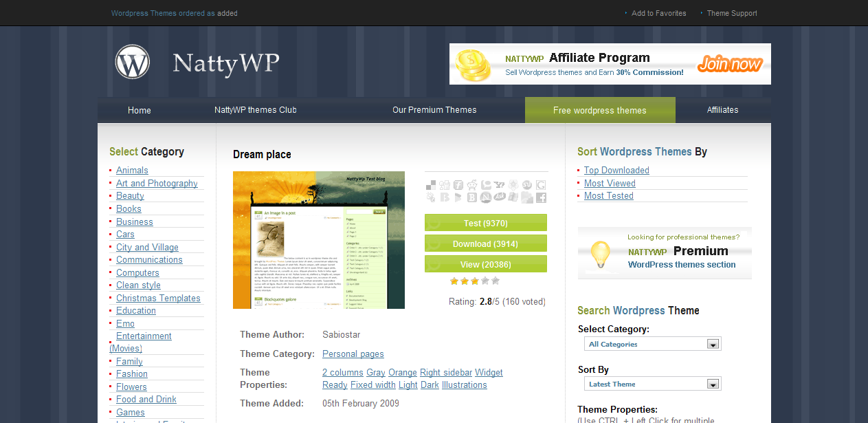
Task: Open the Business category
Action: point(135,221)
